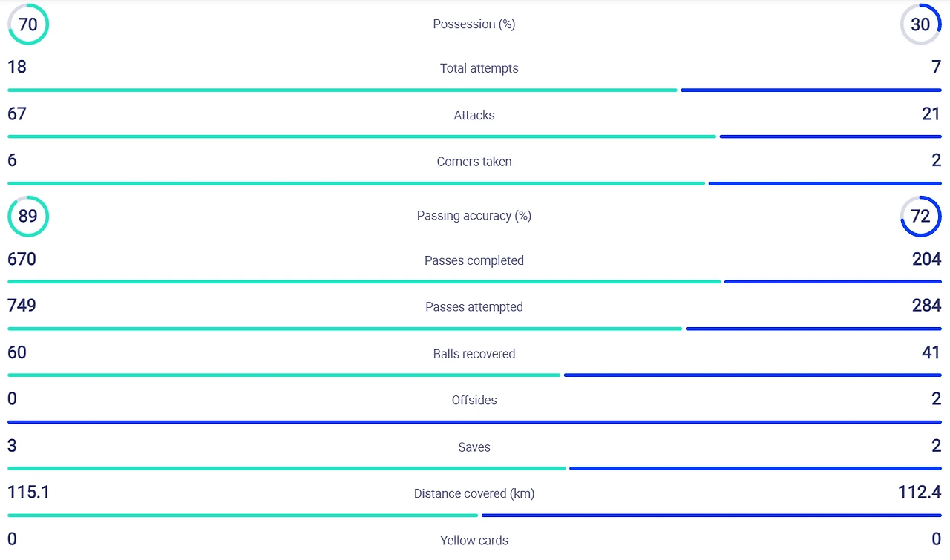The width and height of the screenshot is (950, 560).
Task: Click the blue Attacks bar segment
Action: pos(831,136)
